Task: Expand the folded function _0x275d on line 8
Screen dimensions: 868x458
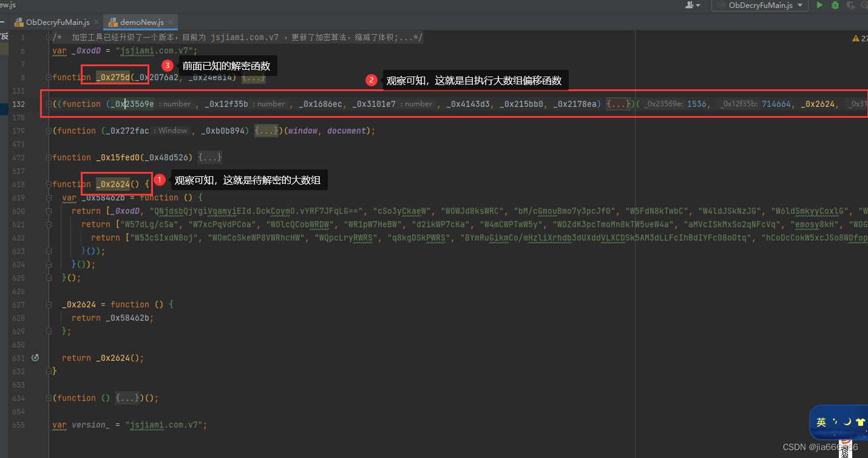Action: pyautogui.click(x=49, y=77)
